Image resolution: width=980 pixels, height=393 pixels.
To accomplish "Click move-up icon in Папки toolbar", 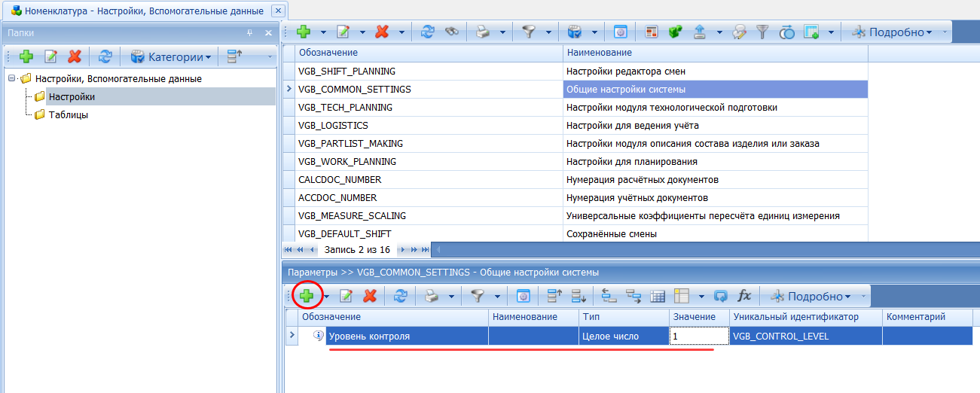I will pyautogui.click(x=234, y=56).
